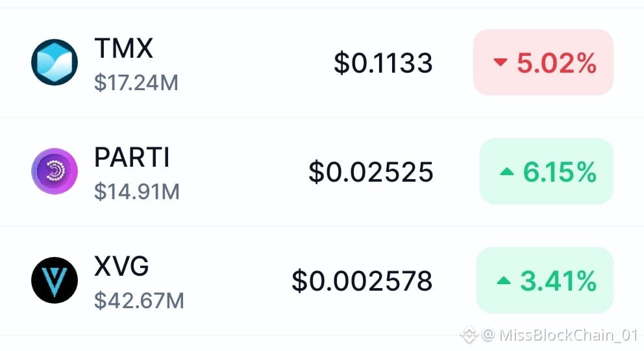Tap the green 3.41% change badge
The image size is (644, 351).
[x=545, y=280]
